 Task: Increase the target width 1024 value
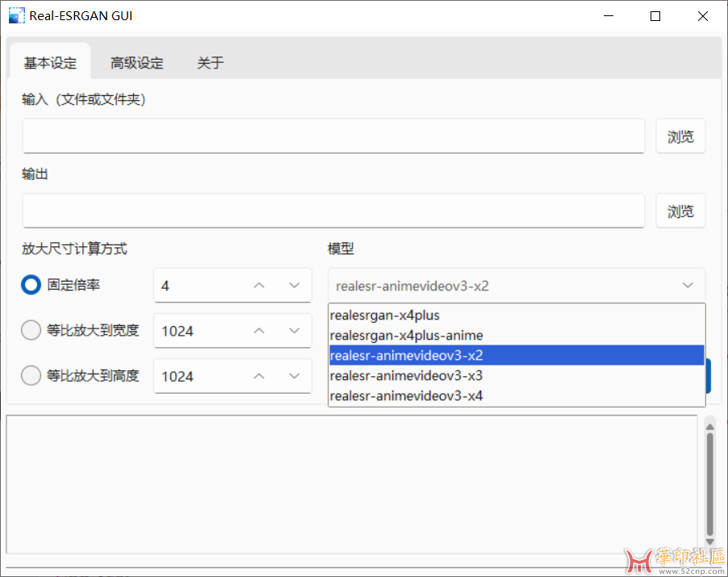click(x=259, y=331)
